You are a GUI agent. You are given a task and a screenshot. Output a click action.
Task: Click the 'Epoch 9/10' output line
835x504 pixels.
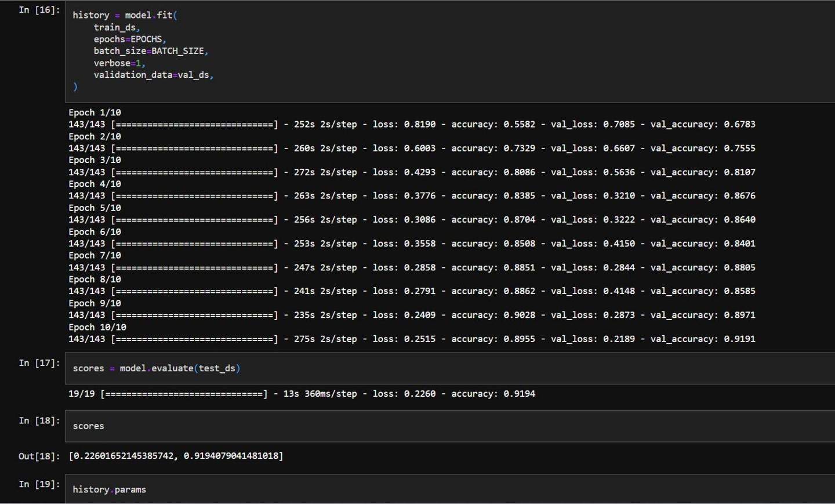pos(95,303)
